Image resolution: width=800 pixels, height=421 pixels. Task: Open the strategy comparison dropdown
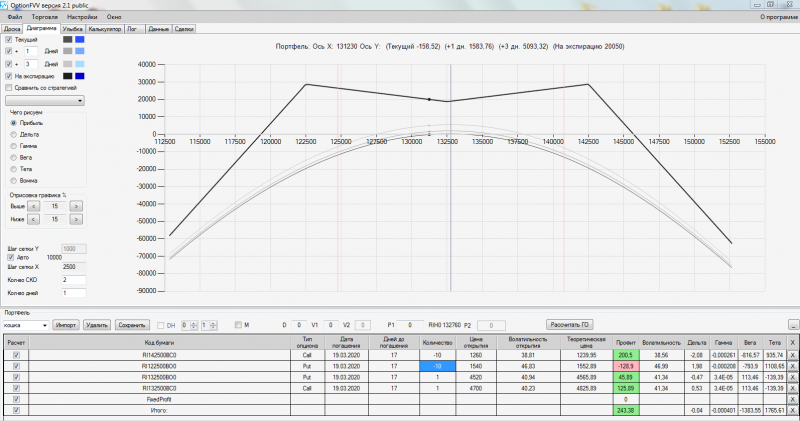coord(45,101)
